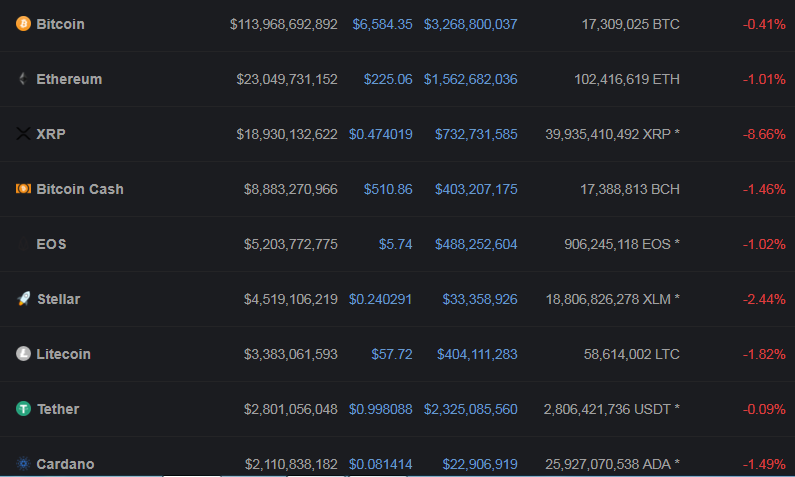Select EOS market cap $5,203,772,775
Image resolution: width=795 pixels, height=477 pixels.
[291, 244]
